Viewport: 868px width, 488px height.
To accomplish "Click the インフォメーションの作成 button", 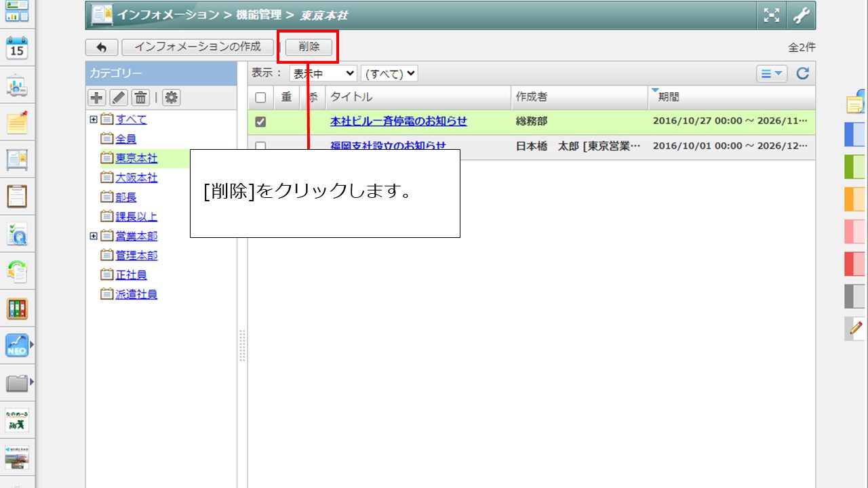I will pos(197,47).
